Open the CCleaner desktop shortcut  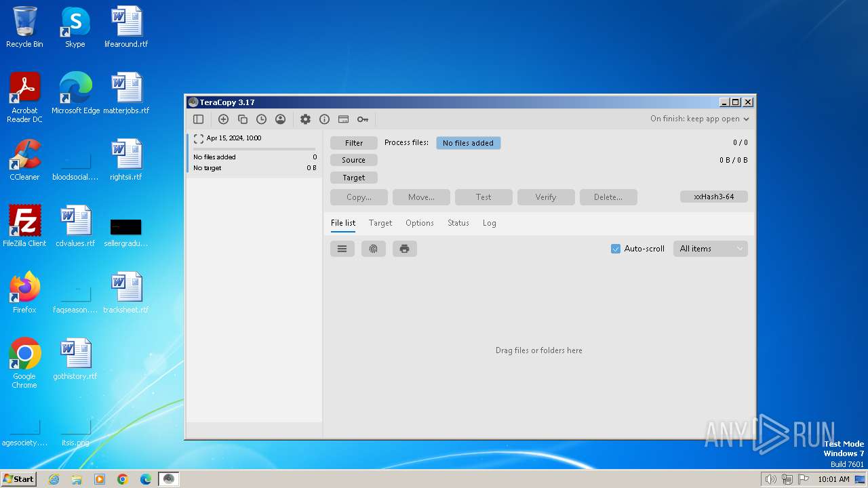[24, 160]
